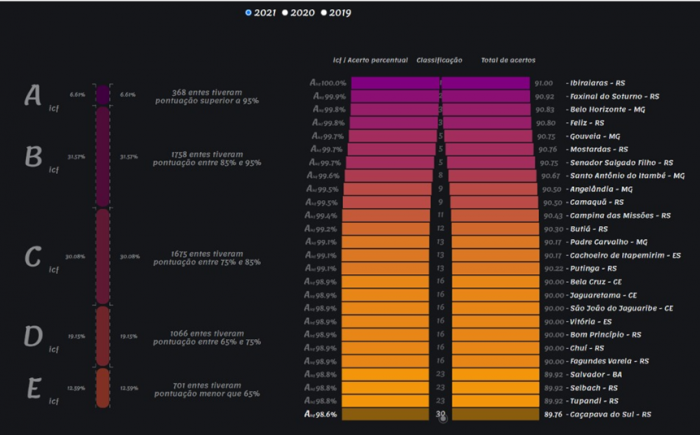Select the 2019 year option

(x=335, y=12)
